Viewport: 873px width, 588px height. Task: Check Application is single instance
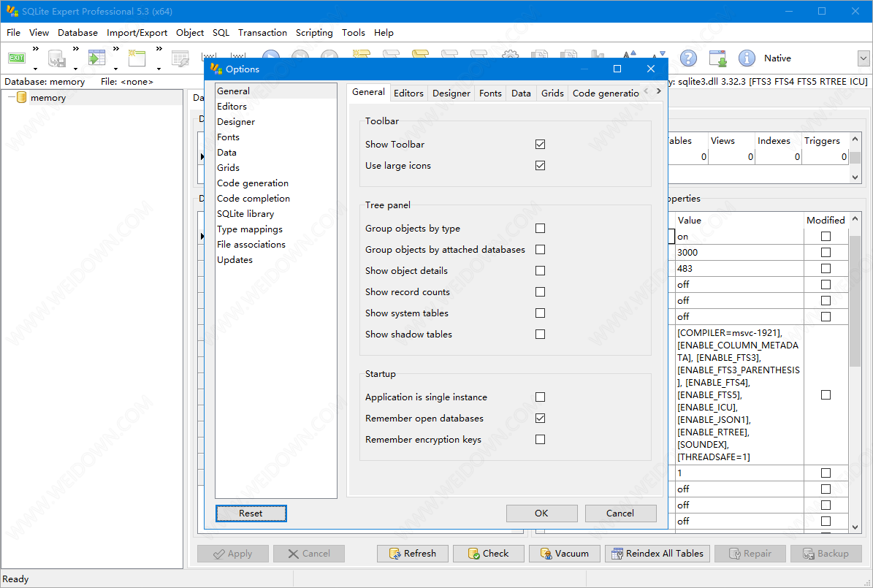coord(540,397)
